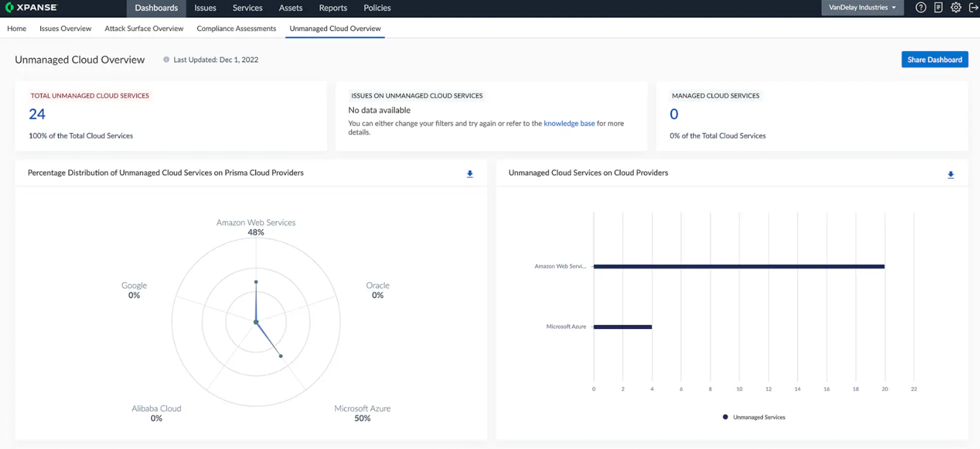This screenshot has height=449, width=980.
Task: Open the document notes icon in header
Action: 938,8
